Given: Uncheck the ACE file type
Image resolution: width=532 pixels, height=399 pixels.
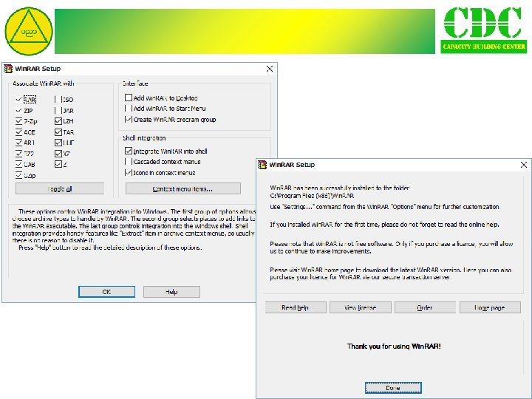Looking at the screenshot, I should click(x=18, y=132).
